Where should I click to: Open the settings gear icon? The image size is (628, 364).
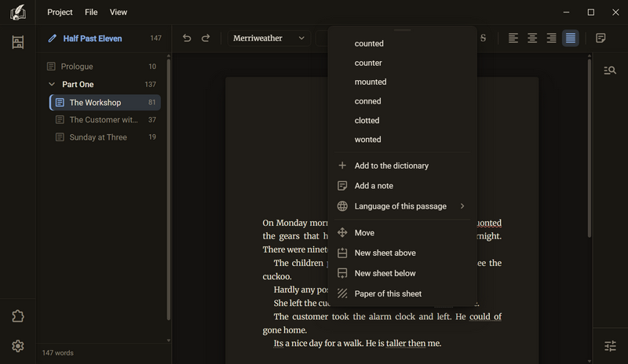17,346
